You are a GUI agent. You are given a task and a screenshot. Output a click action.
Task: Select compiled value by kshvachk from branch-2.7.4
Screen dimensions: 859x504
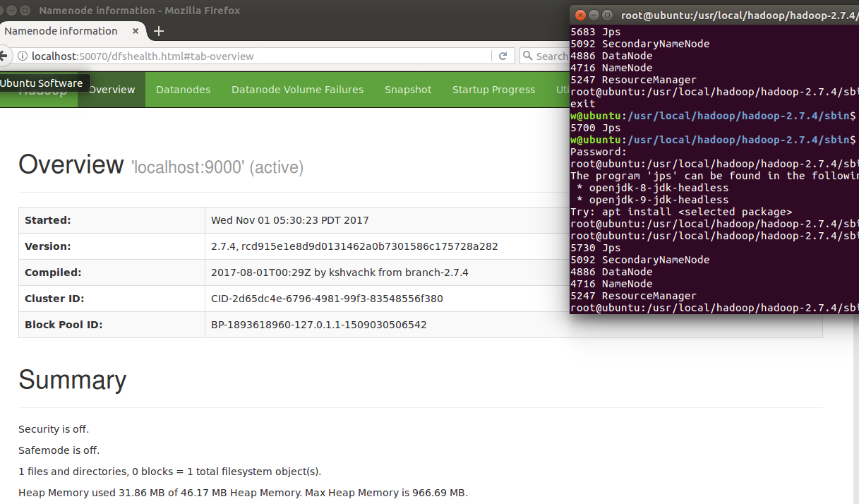click(x=340, y=272)
